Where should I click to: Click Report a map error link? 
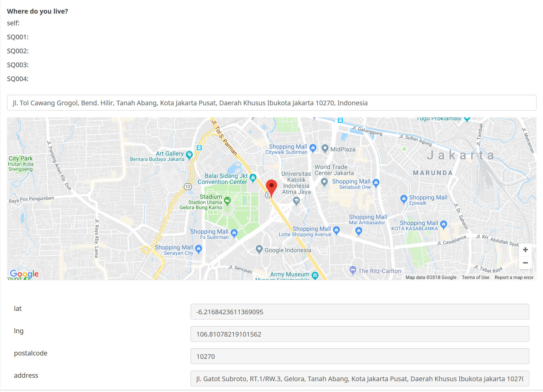[x=514, y=277]
